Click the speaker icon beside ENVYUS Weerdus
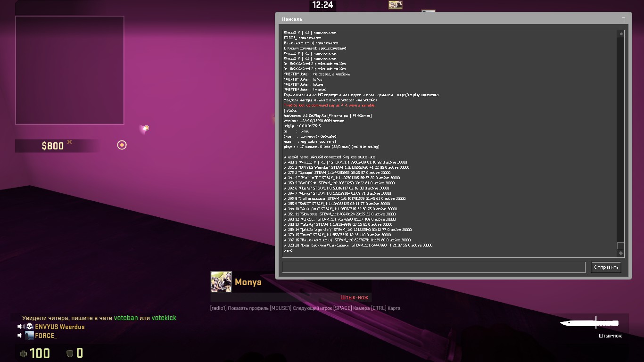Viewport: 644px width, 362px height. 21,327
